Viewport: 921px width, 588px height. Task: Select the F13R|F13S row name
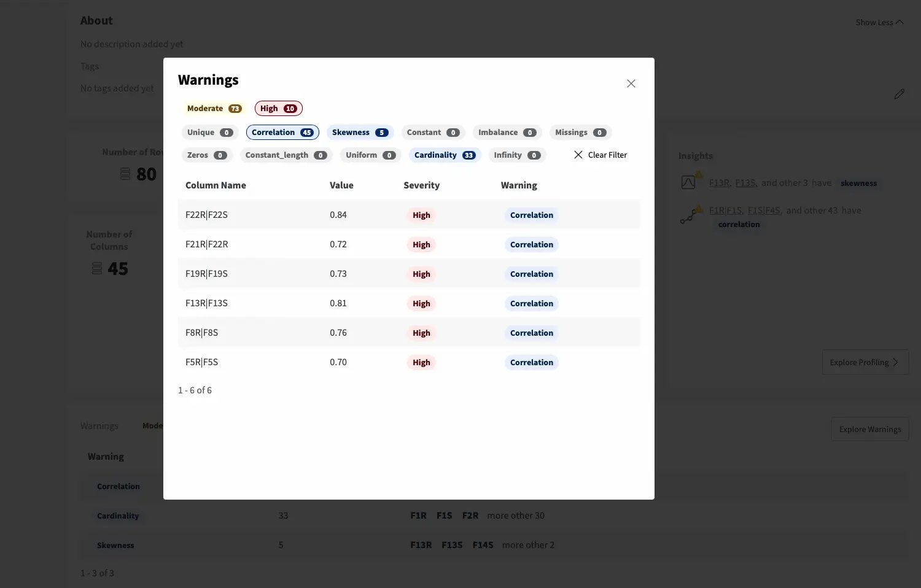[206, 303]
